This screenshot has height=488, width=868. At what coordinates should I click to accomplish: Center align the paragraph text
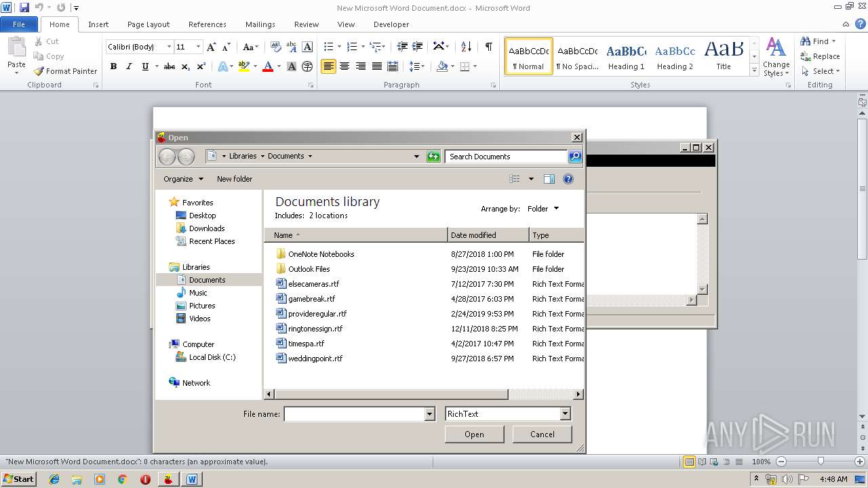click(344, 66)
